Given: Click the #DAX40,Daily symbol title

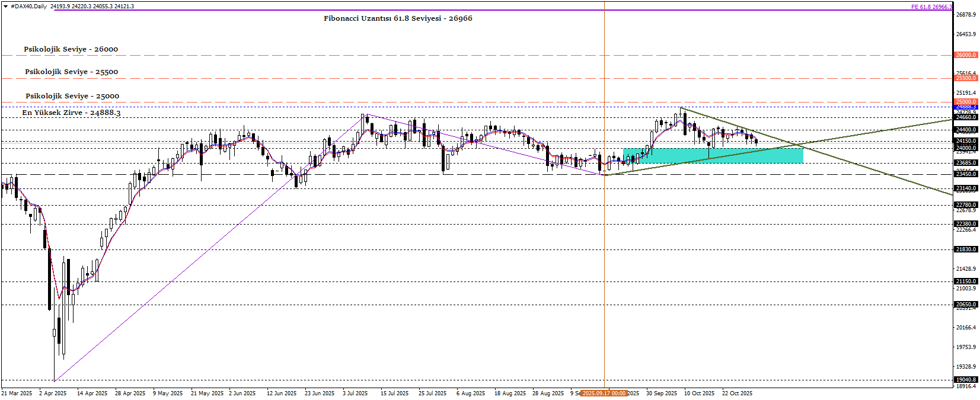Looking at the screenshot, I should click(29, 7).
